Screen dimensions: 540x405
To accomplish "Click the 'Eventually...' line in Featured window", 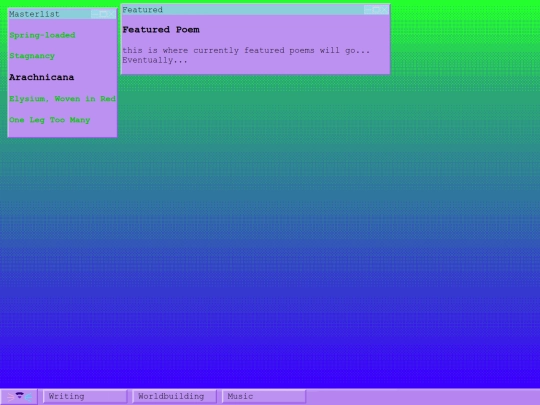I will coord(155,60).
